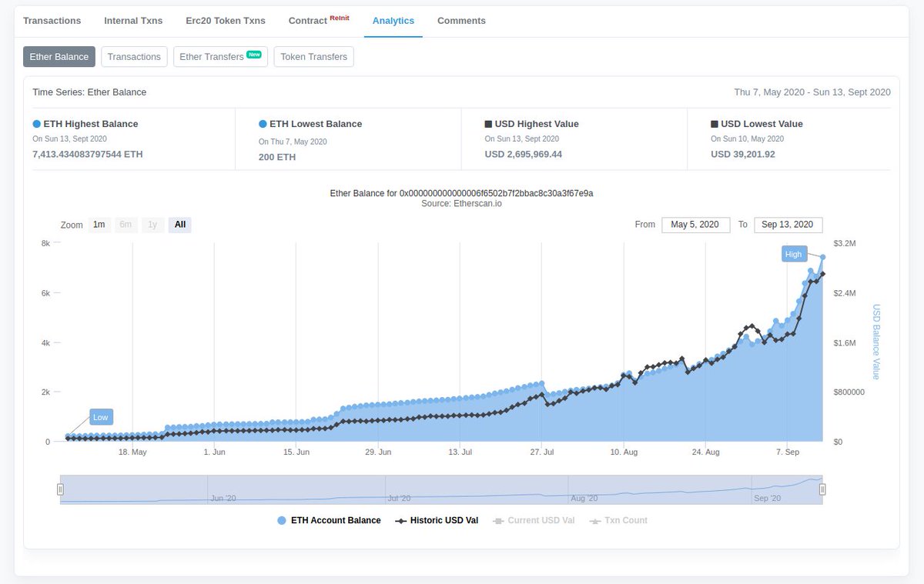Click the 8k y-axis label
The width and height of the screenshot is (924, 584).
(45, 243)
